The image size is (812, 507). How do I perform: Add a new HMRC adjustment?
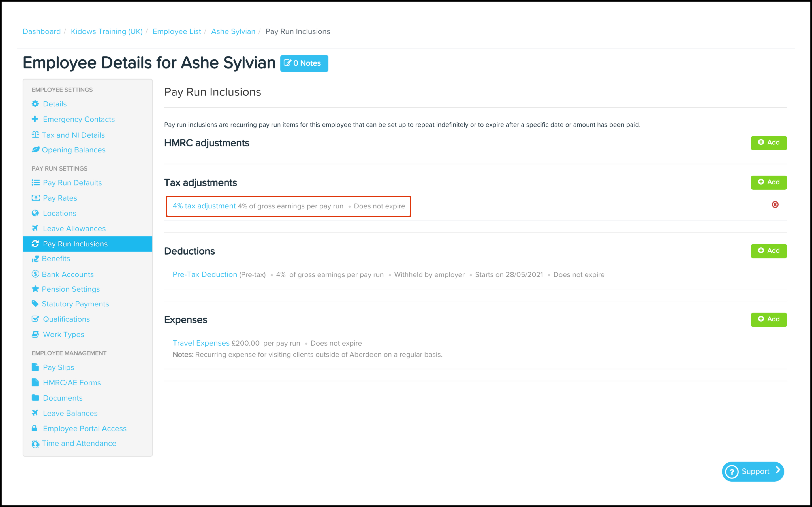tap(768, 143)
